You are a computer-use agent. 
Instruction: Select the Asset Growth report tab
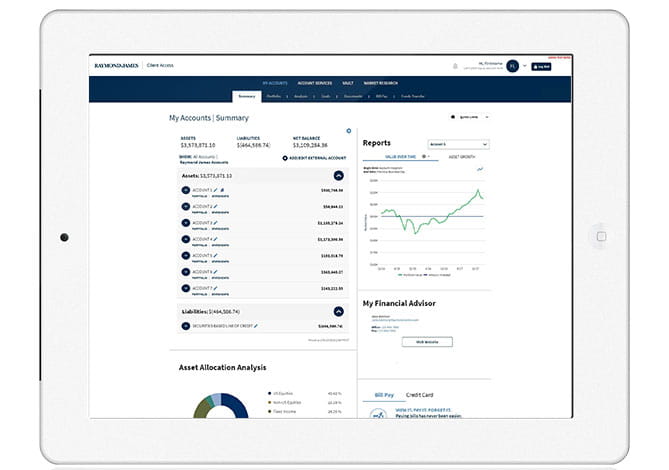[x=462, y=157]
